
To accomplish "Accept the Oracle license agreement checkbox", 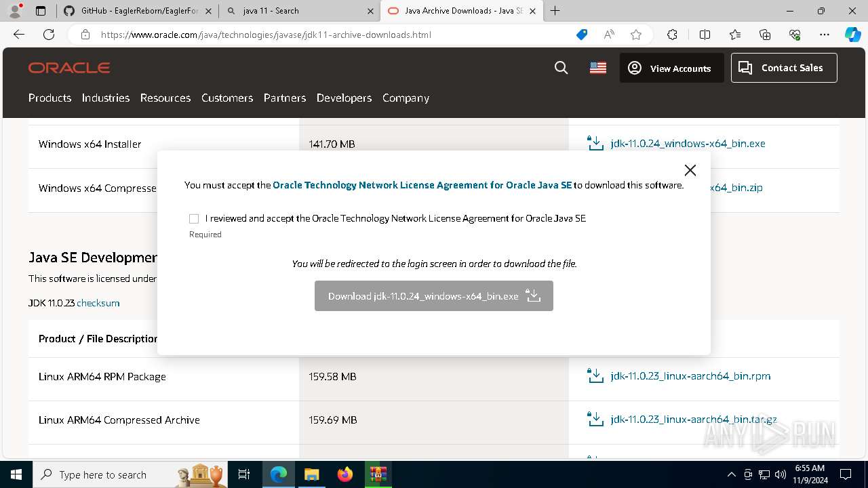I will (x=194, y=218).
